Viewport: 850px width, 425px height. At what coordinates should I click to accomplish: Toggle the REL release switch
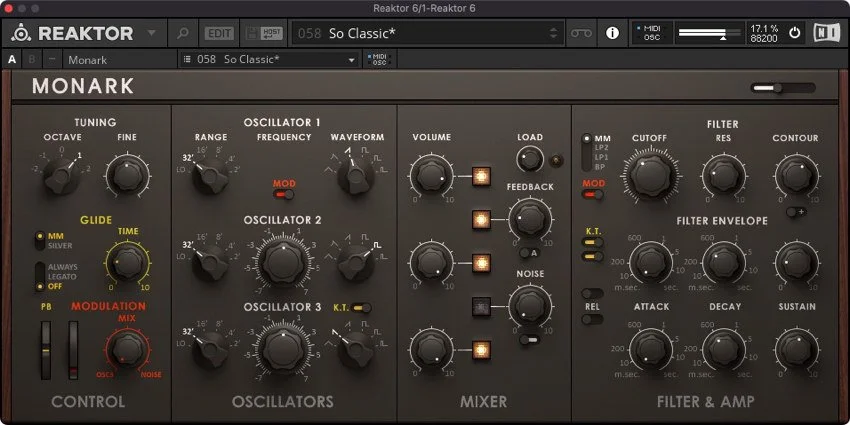coord(592,319)
